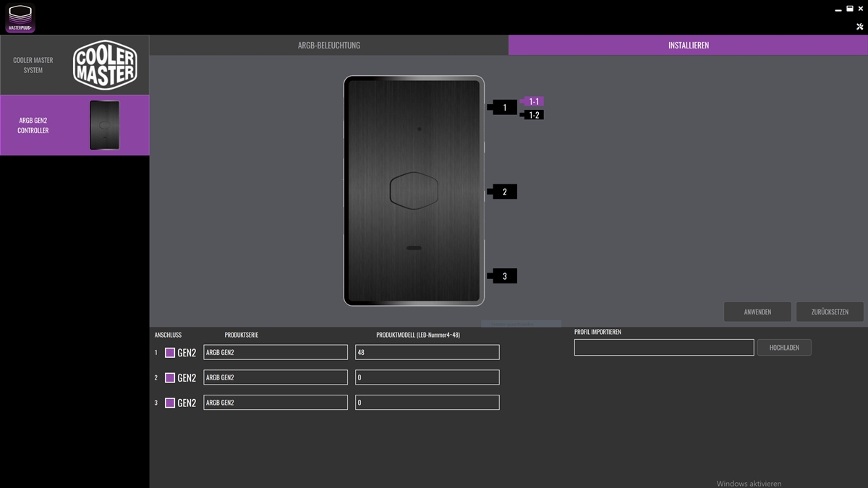Click port 3 LED number field
Viewport: 868px width, 488px height.
427,403
